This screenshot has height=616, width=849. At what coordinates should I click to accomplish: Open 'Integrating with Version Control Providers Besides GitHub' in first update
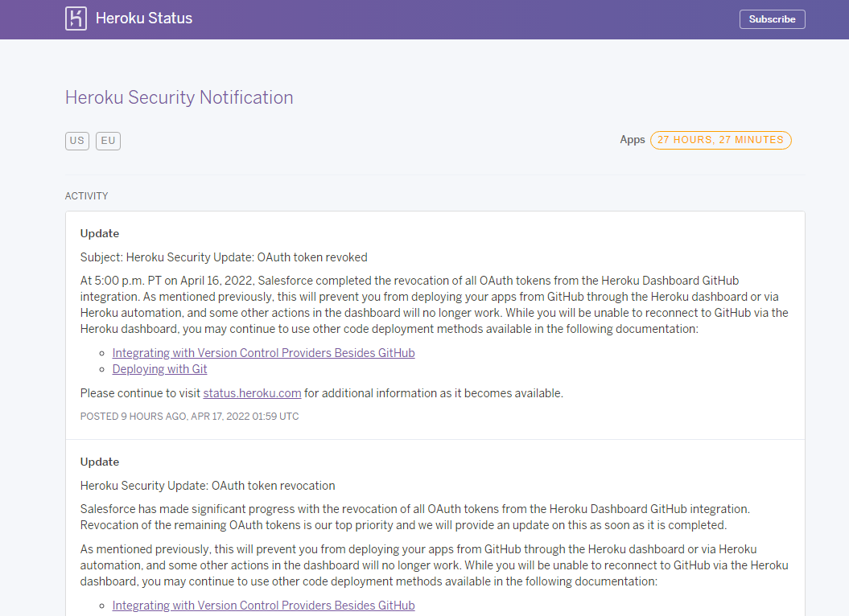tap(263, 352)
